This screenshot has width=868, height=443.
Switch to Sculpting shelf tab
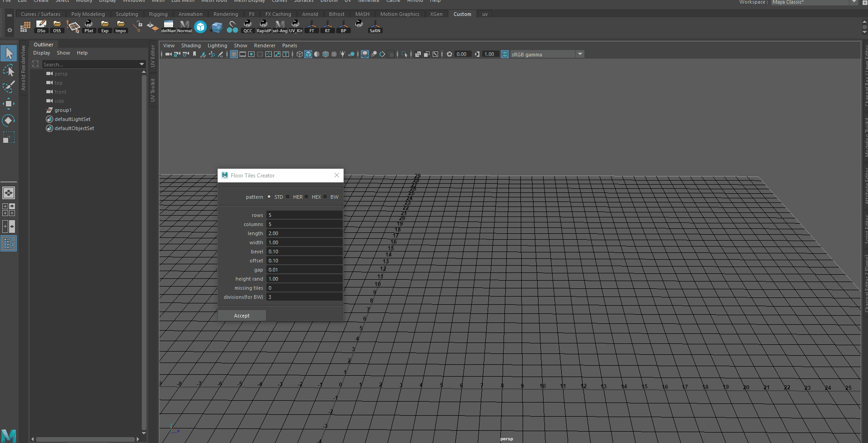[x=127, y=14]
